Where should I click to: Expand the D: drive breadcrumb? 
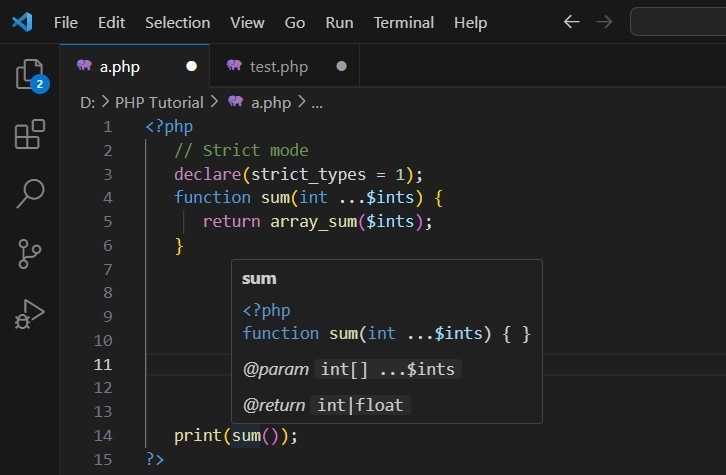coord(86,102)
